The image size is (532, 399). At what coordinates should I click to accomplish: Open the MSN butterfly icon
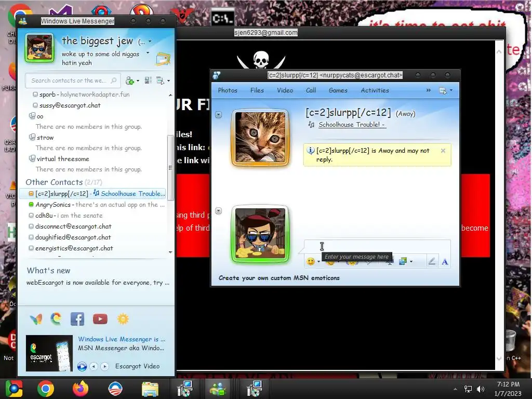pos(36,319)
